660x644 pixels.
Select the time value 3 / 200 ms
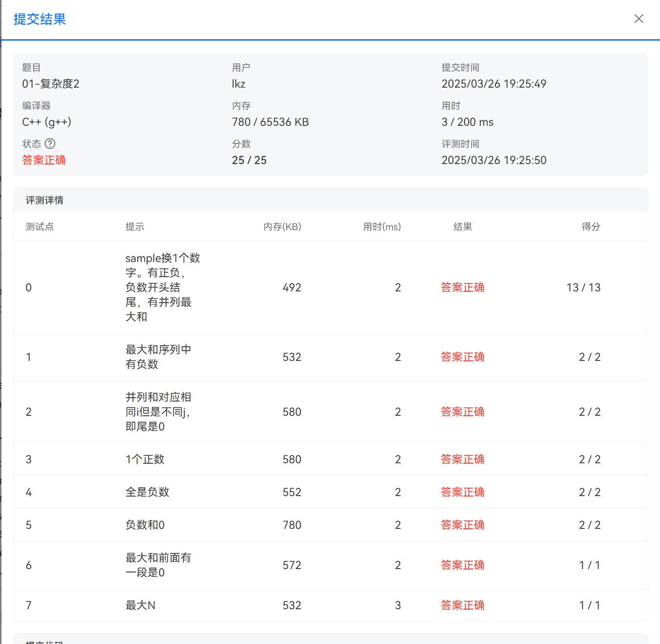click(x=467, y=122)
